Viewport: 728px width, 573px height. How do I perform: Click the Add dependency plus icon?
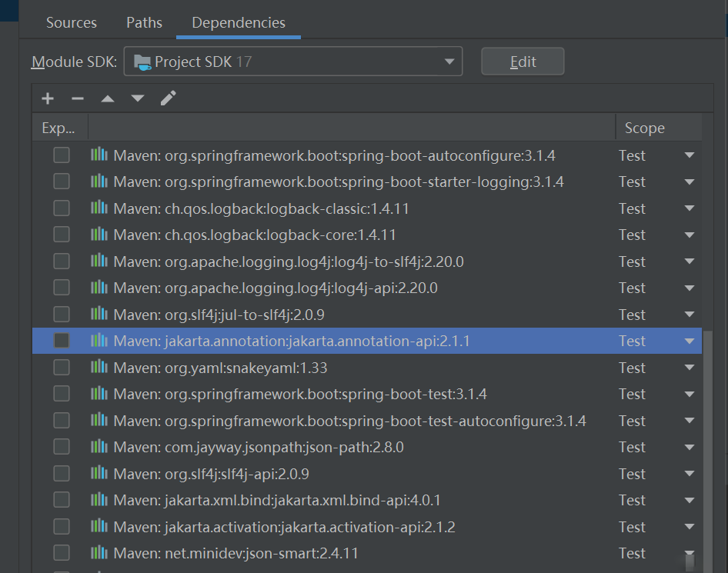tap(48, 98)
